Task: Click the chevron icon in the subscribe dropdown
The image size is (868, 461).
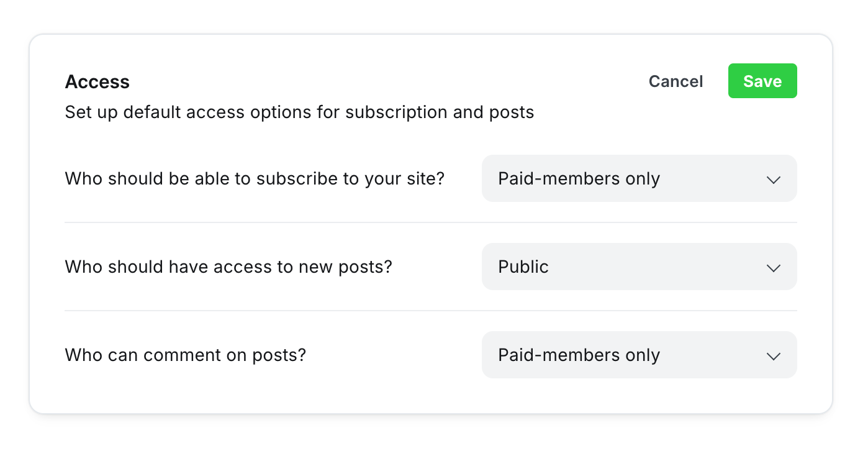Action: point(773,180)
